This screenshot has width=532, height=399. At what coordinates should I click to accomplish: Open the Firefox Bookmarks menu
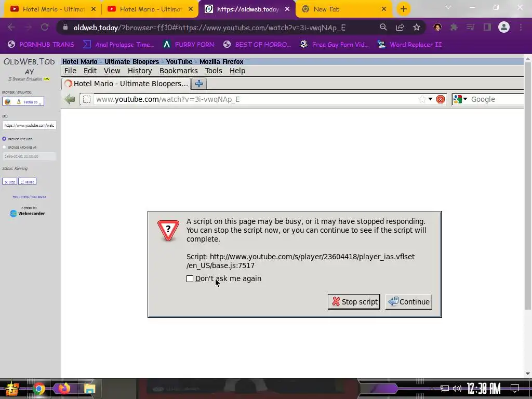pyautogui.click(x=179, y=71)
